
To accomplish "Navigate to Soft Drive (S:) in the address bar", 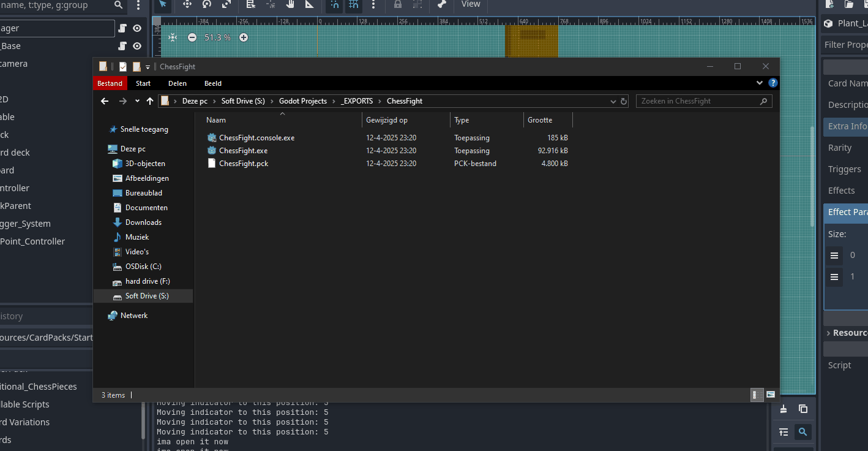I will pos(243,101).
